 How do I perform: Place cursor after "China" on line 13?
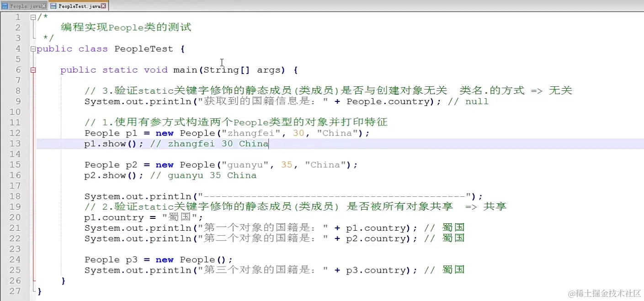(x=269, y=143)
